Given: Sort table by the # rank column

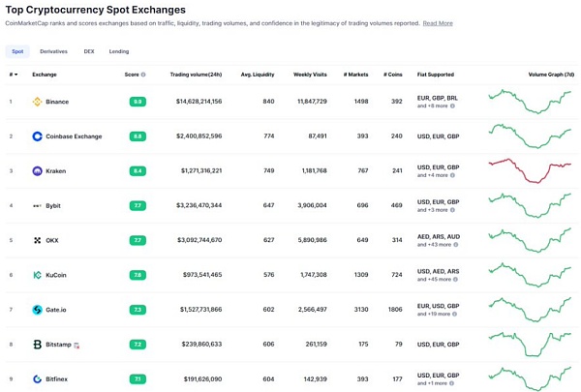Looking at the screenshot, I should pyautogui.click(x=12, y=74).
